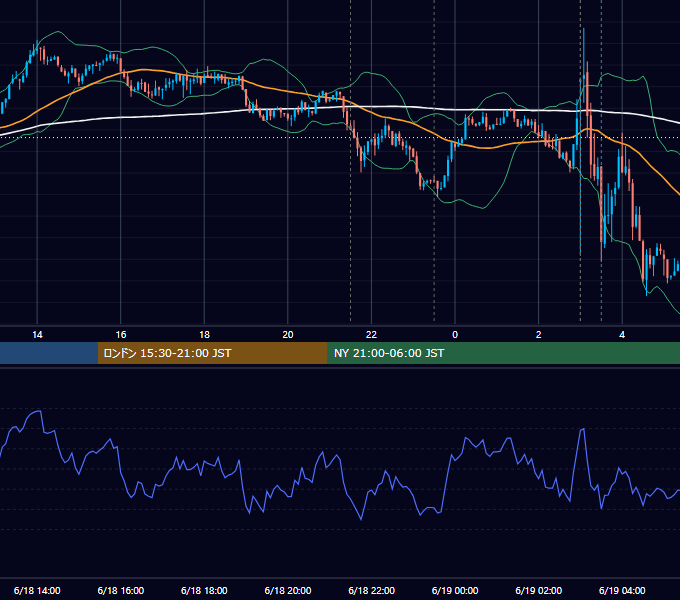
Task: Click the '6/18 18:00' date label
Action: click(x=204, y=590)
